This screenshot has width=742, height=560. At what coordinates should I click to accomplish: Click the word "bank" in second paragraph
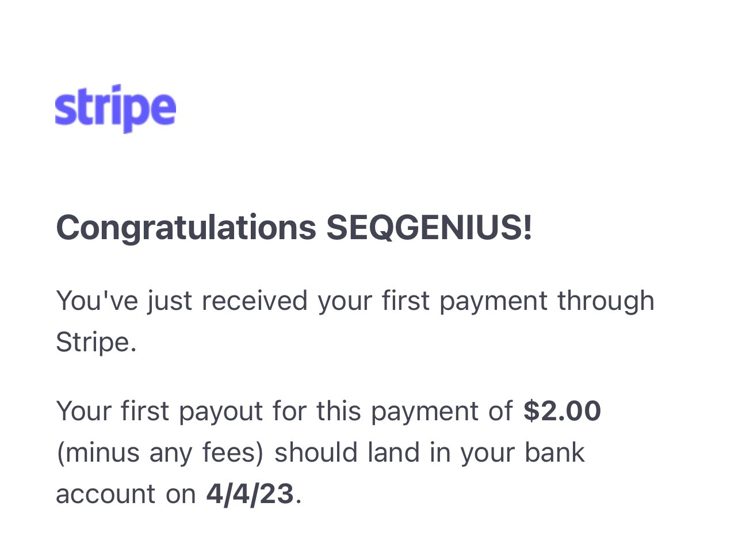[554, 452]
